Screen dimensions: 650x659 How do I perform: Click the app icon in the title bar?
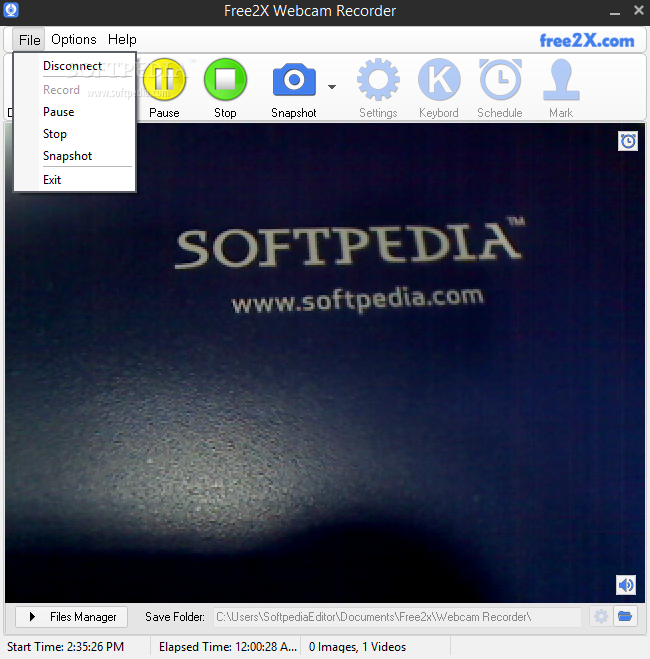[11, 10]
